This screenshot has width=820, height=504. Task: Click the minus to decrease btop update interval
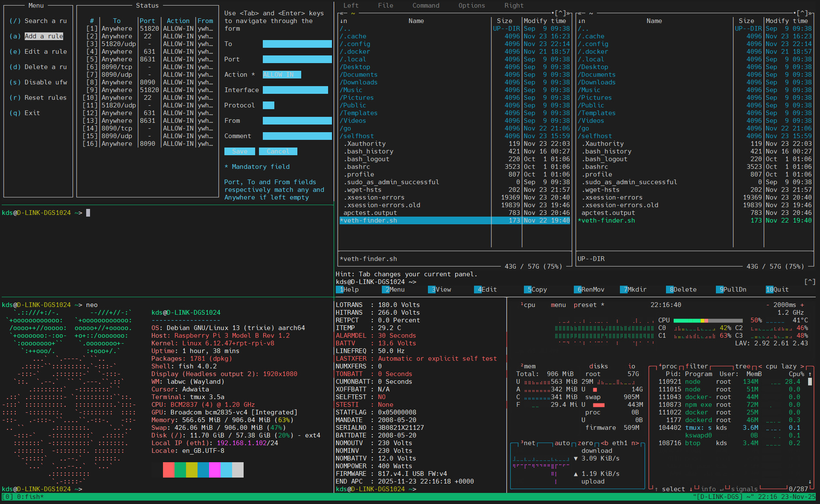[x=768, y=305]
